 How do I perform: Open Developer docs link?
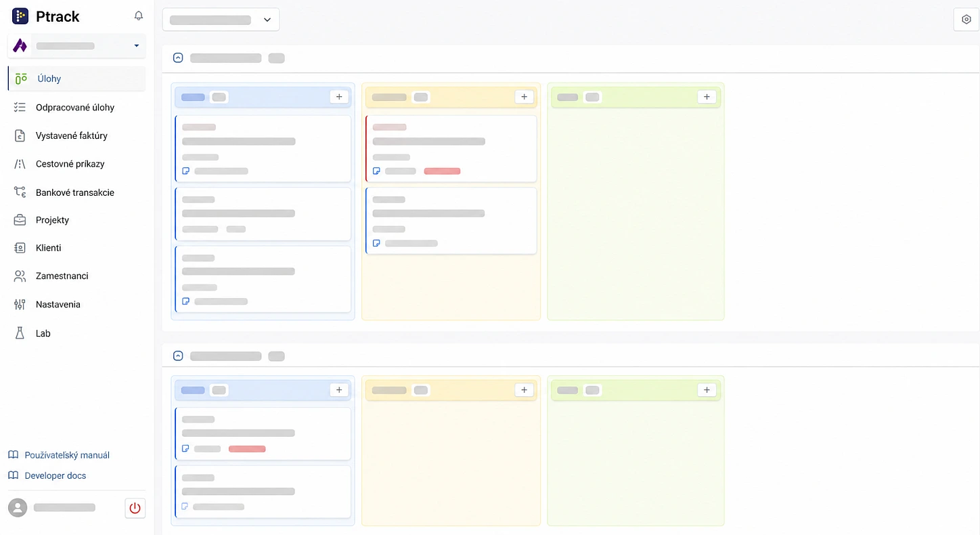[x=55, y=475]
